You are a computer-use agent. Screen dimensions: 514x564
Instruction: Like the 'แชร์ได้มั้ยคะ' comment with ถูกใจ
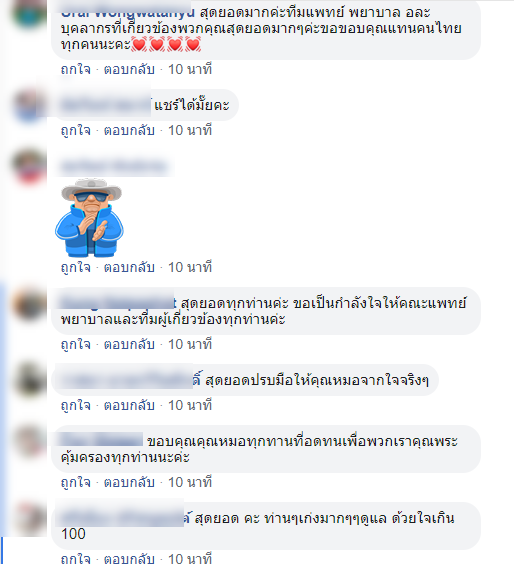click(x=76, y=131)
